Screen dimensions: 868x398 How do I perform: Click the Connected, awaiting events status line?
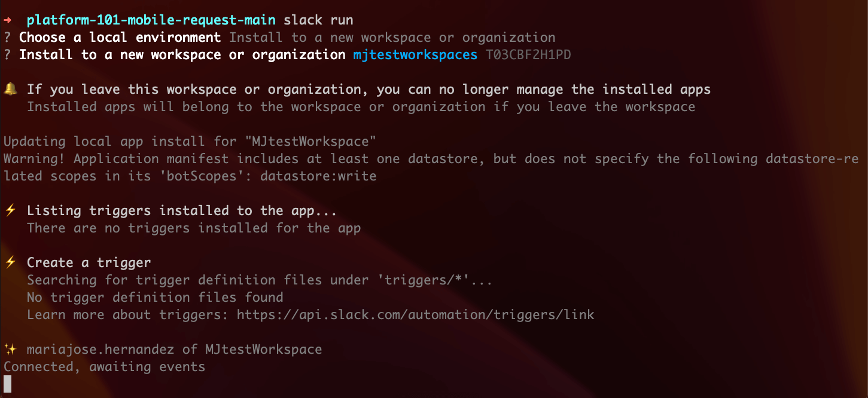tap(104, 367)
